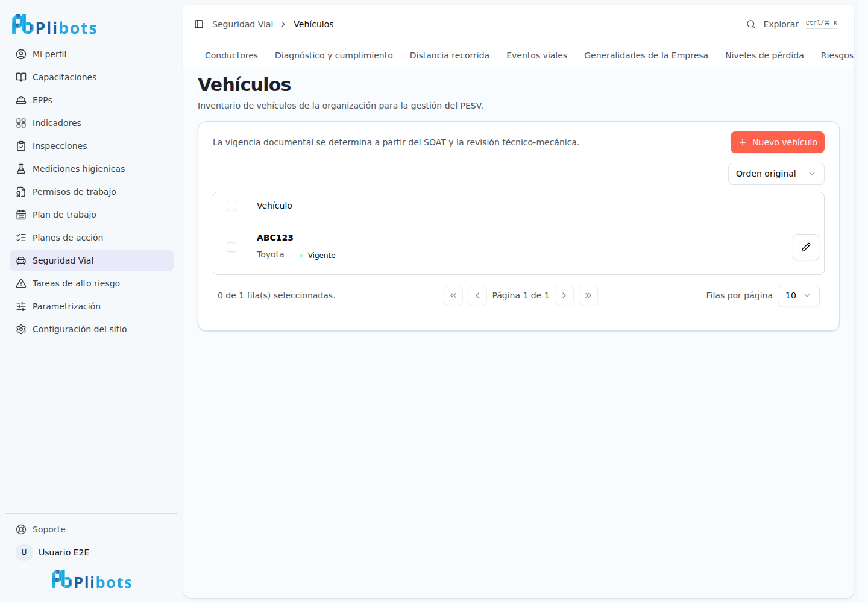Open the Filas por página dropdown
Image resolution: width=868 pixels, height=603 pixels.
pos(799,295)
